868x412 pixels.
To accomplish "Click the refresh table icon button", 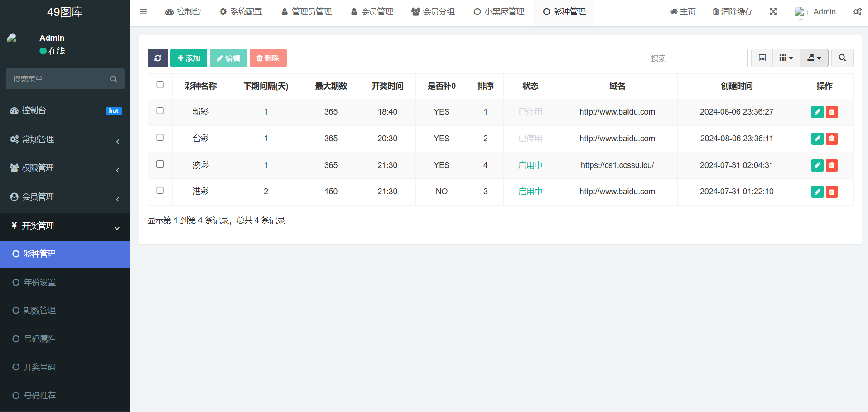I will (158, 58).
